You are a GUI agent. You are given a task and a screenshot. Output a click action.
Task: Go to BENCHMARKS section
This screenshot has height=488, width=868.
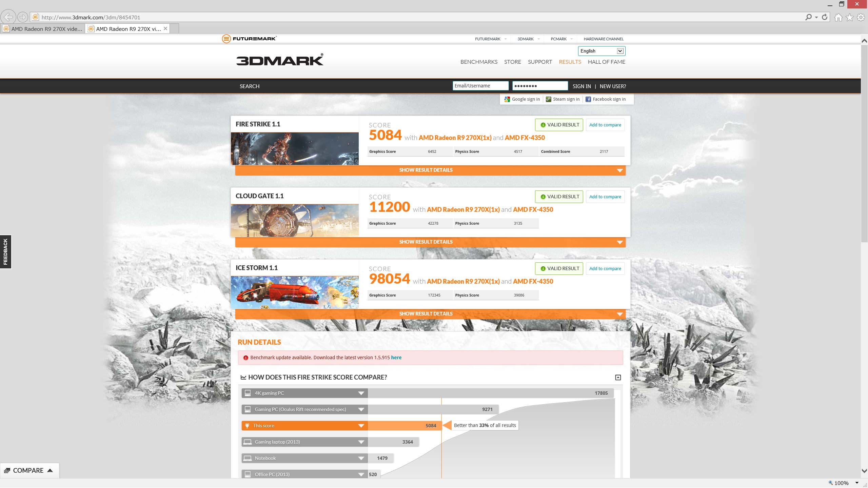coord(479,62)
